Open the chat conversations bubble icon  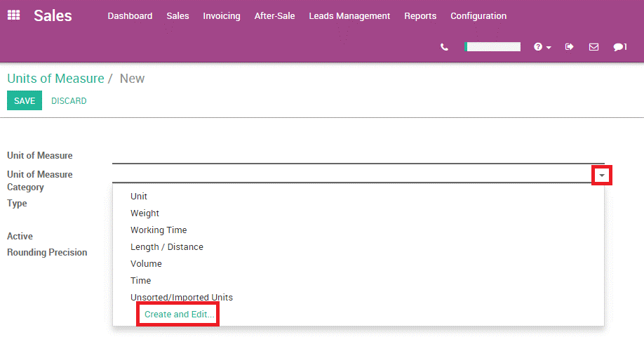click(620, 47)
